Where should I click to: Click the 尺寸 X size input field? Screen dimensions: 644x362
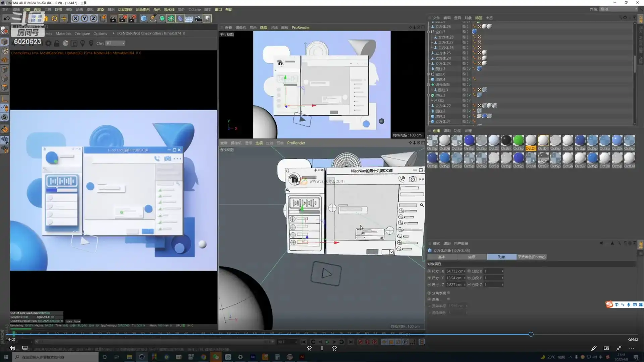click(x=454, y=271)
